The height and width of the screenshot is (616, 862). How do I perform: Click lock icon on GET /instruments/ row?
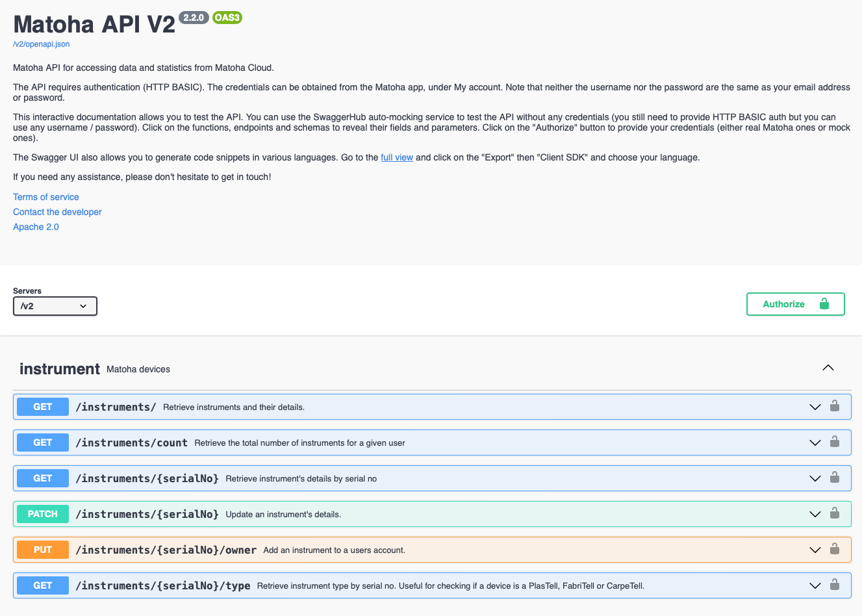pyautogui.click(x=835, y=407)
